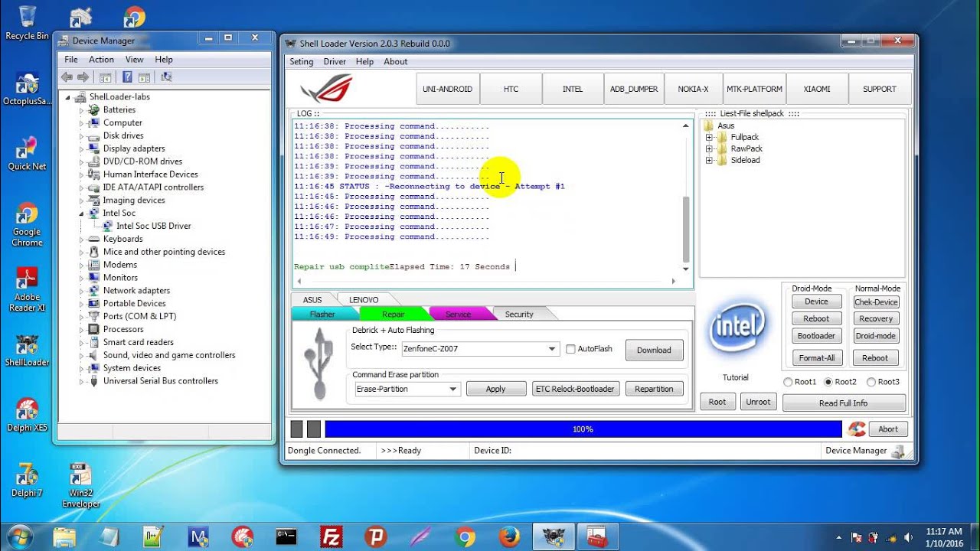The width and height of the screenshot is (980, 551).
Task: Switch to the LENOVO tab
Action: (x=364, y=300)
